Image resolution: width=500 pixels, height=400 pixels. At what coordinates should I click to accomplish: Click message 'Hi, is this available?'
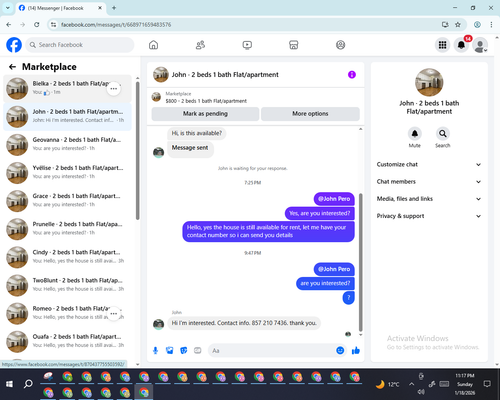pos(197,133)
